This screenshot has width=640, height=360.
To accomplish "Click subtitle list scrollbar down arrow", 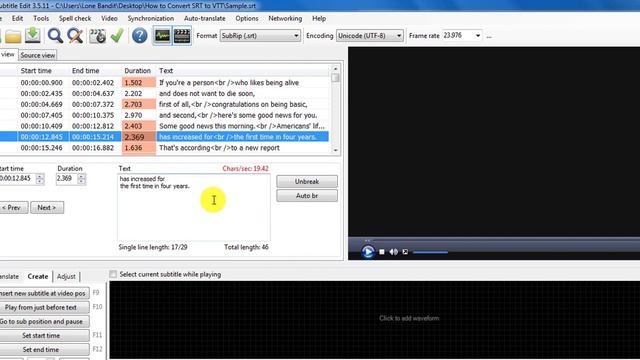I will [336, 150].
